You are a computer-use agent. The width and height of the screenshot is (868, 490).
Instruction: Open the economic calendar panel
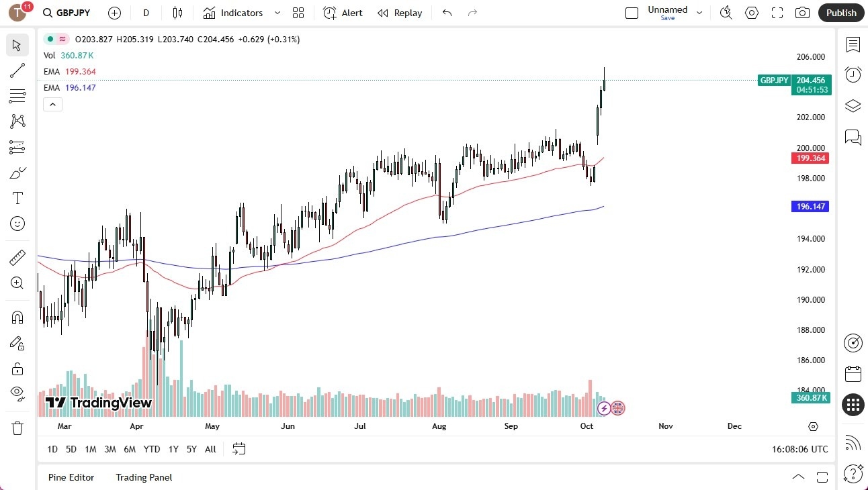coord(853,374)
